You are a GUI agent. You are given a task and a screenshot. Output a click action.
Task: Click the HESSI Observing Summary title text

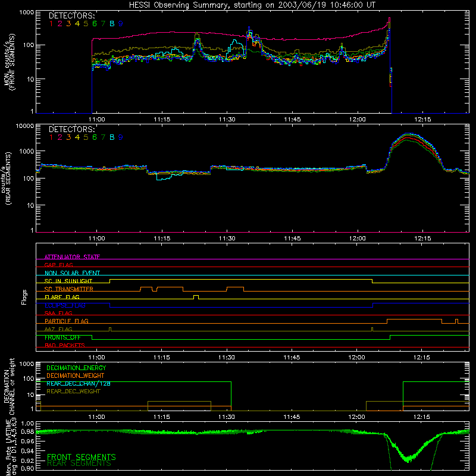(252, 5)
